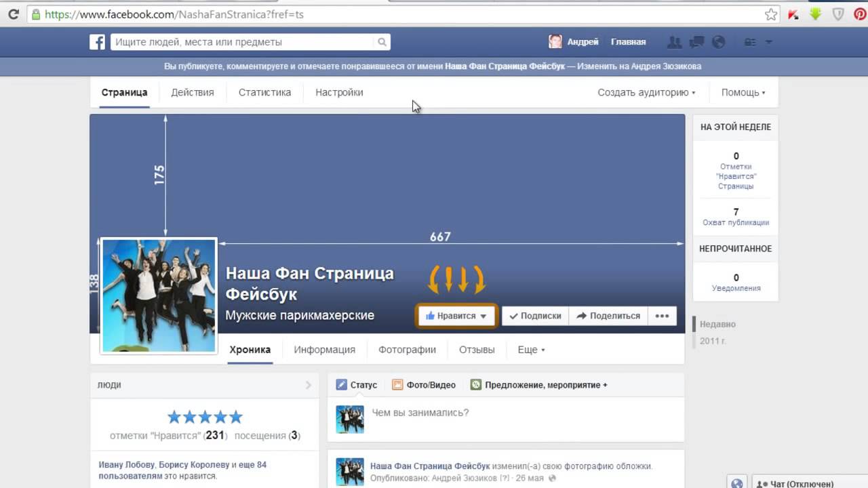
Task: Click Андрей Зюзиков publisher link
Action: pyautogui.click(x=465, y=478)
